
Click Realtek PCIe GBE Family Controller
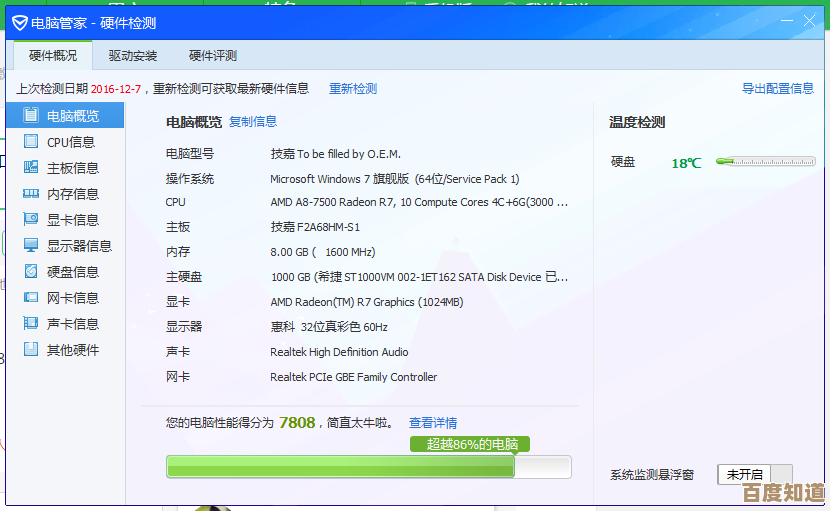pyautogui.click(x=354, y=377)
